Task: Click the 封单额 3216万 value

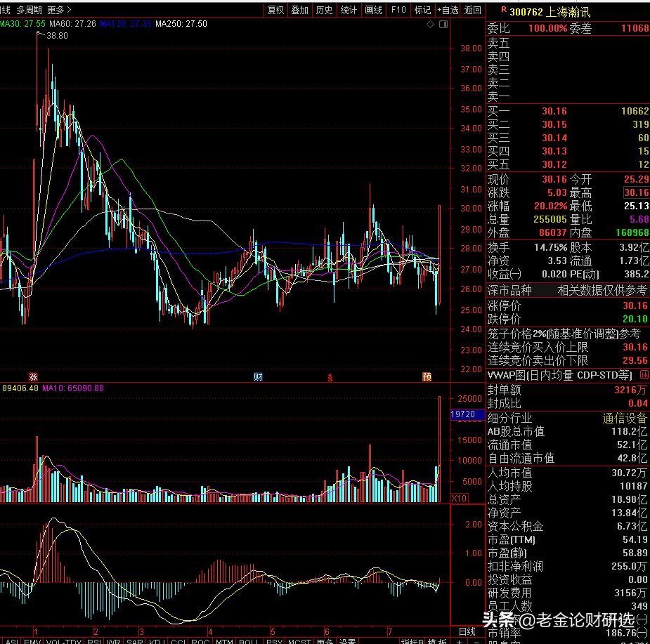Action: [x=630, y=390]
